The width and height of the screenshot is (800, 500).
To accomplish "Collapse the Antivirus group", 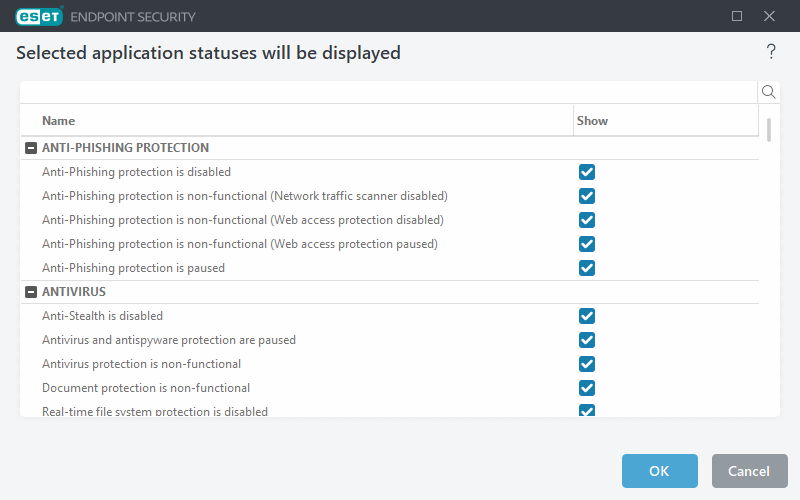I will click(31, 292).
